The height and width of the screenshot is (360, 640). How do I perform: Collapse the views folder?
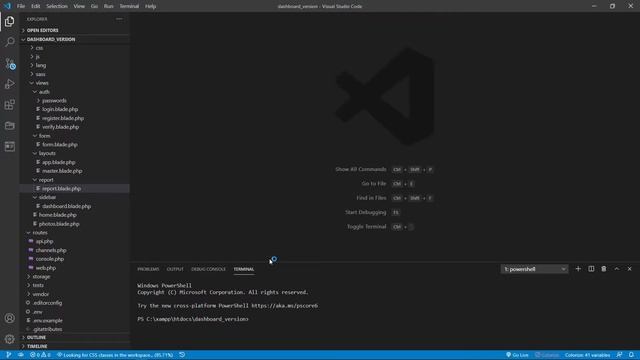pyautogui.click(x=42, y=83)
